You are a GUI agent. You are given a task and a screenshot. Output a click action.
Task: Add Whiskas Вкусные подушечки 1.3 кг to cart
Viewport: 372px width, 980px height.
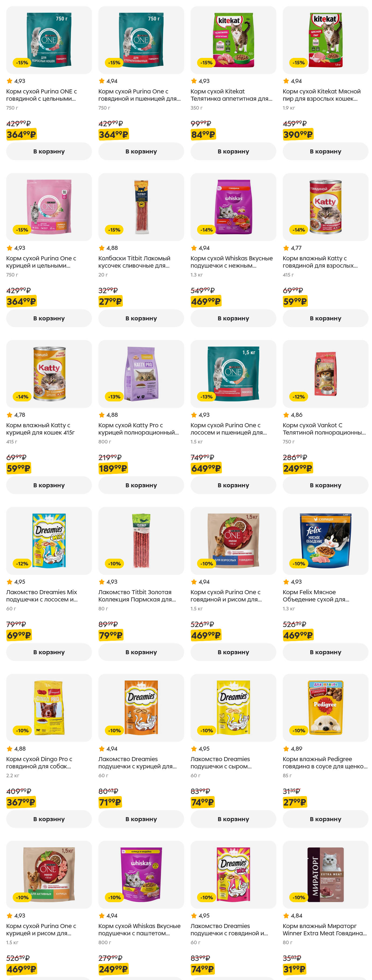point(233,318)
